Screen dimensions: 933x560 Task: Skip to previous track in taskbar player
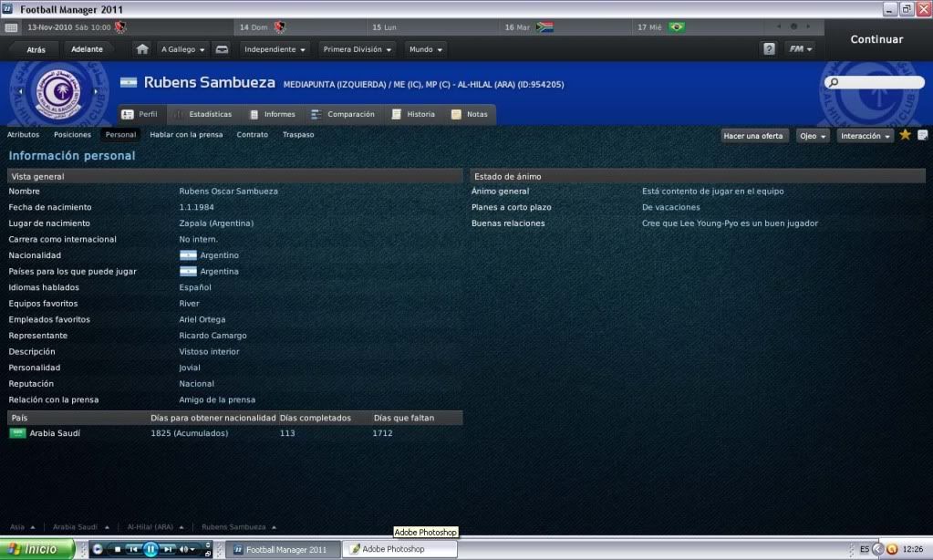click(x=133, y=549)
